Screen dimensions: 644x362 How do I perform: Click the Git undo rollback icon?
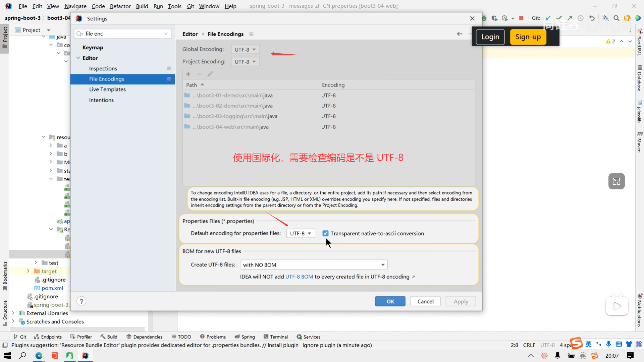[x=592, y=18]
